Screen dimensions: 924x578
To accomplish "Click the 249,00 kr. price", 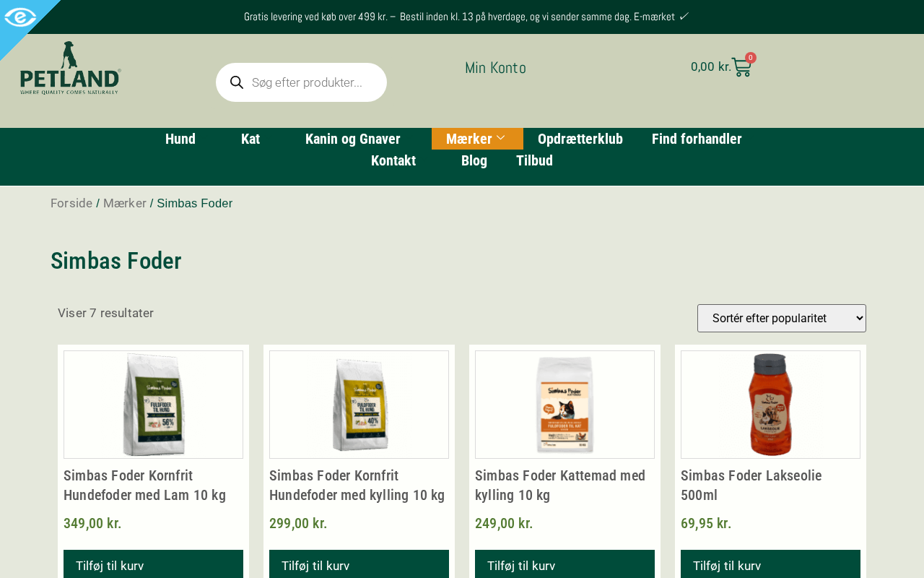I will [x=504, y=523].
